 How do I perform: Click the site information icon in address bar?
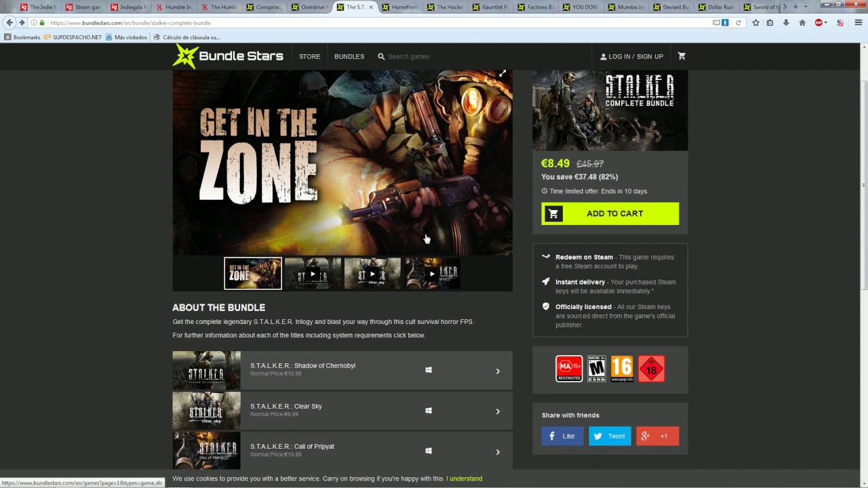[34, 22]
